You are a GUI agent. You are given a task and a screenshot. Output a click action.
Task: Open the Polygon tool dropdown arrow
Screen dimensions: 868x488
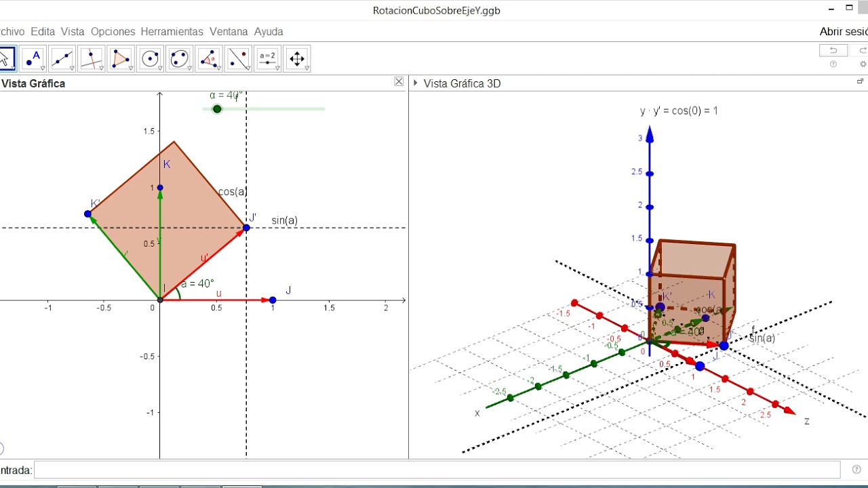(x=130, y=68)
